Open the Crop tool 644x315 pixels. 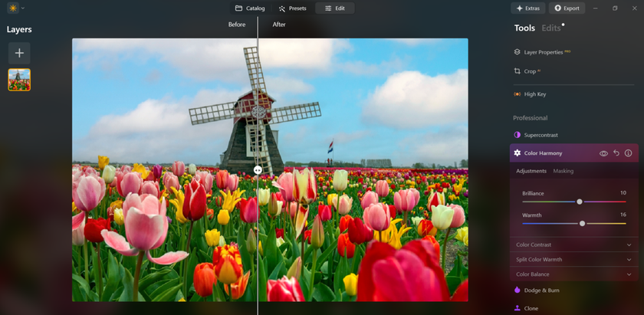tap(527, 71)
